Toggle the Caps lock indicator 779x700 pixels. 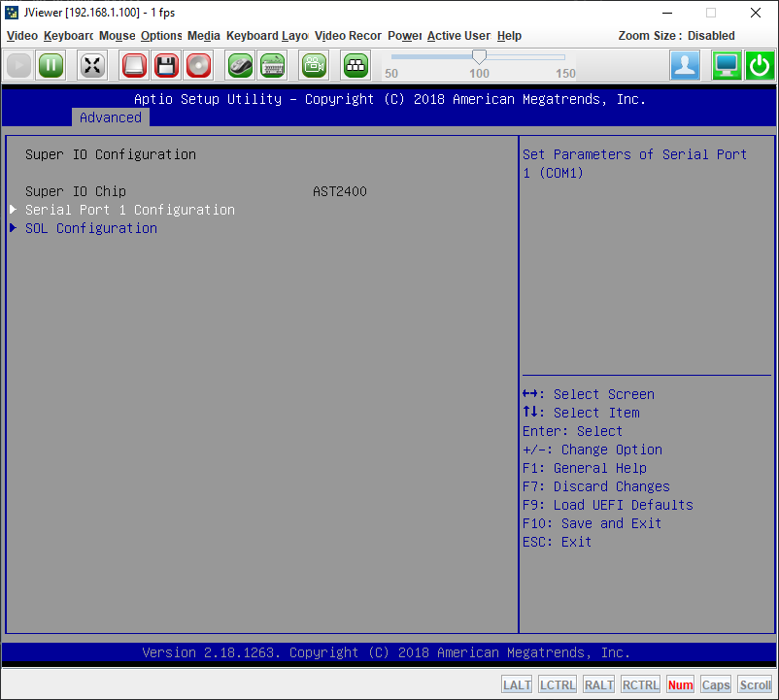pos(716,685)
